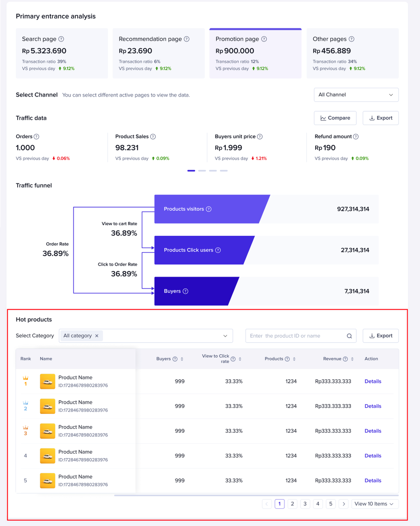Remove the All category tag with X
The image size is (420, 526).
pyautogui.click(x=97, y=336)
